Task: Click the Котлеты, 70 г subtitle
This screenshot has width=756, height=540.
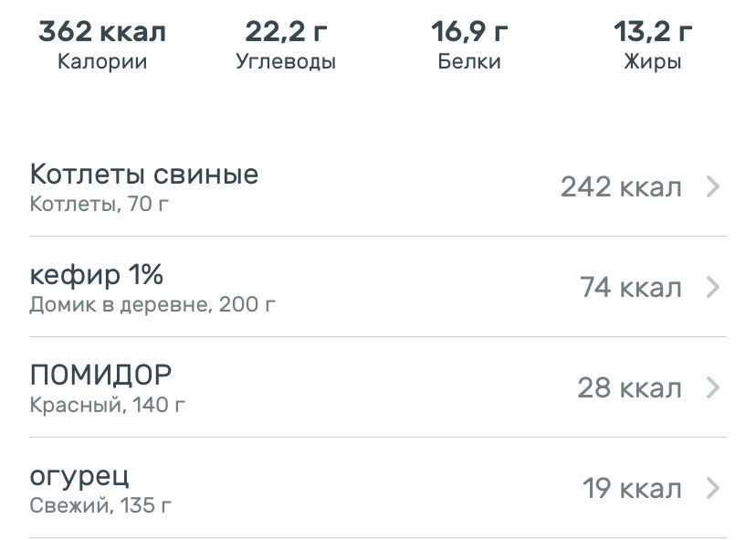Action: pos(100,203)
